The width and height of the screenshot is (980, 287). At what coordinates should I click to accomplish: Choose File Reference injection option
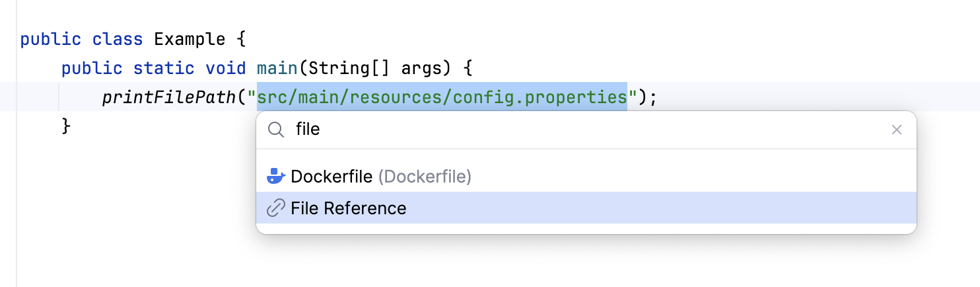(586, 208)
